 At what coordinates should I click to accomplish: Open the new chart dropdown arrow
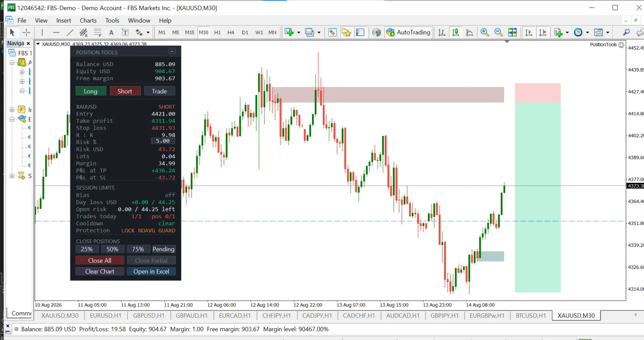point(299,32)
